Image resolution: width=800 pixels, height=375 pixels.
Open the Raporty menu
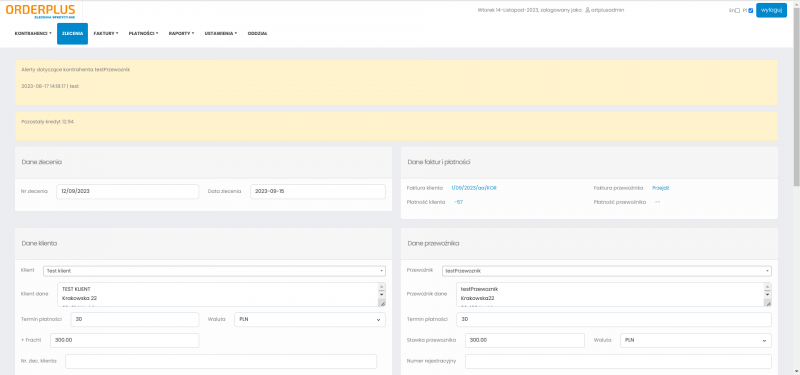click(x=181, y=34)
